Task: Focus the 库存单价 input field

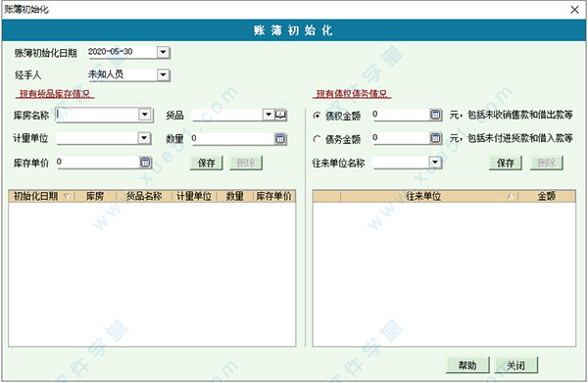Action: [98, 163]
